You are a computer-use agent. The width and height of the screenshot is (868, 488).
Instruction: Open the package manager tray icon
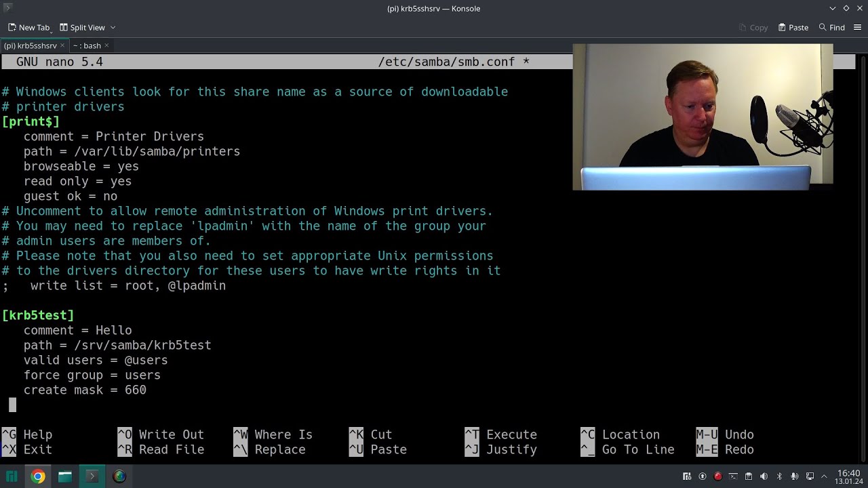tap(687, 476)
